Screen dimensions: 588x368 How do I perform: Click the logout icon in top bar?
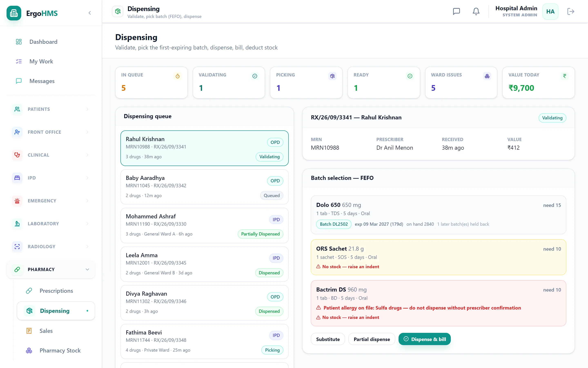(x=571, y=11)
